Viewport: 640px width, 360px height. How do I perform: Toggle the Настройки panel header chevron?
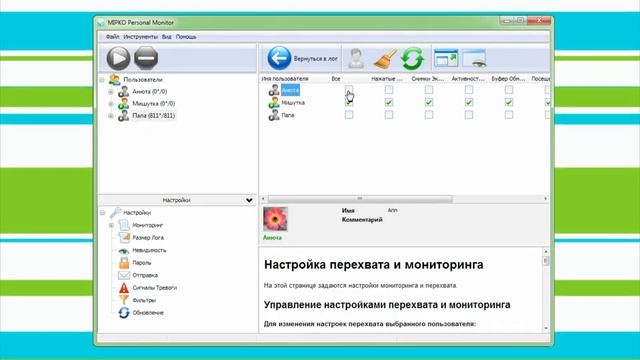click(249, 200)
